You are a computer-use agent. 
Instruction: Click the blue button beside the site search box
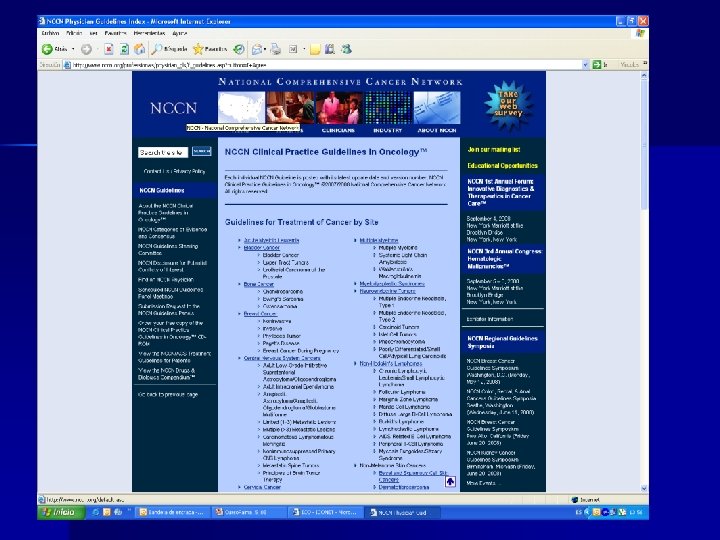(x=202, y=151)
